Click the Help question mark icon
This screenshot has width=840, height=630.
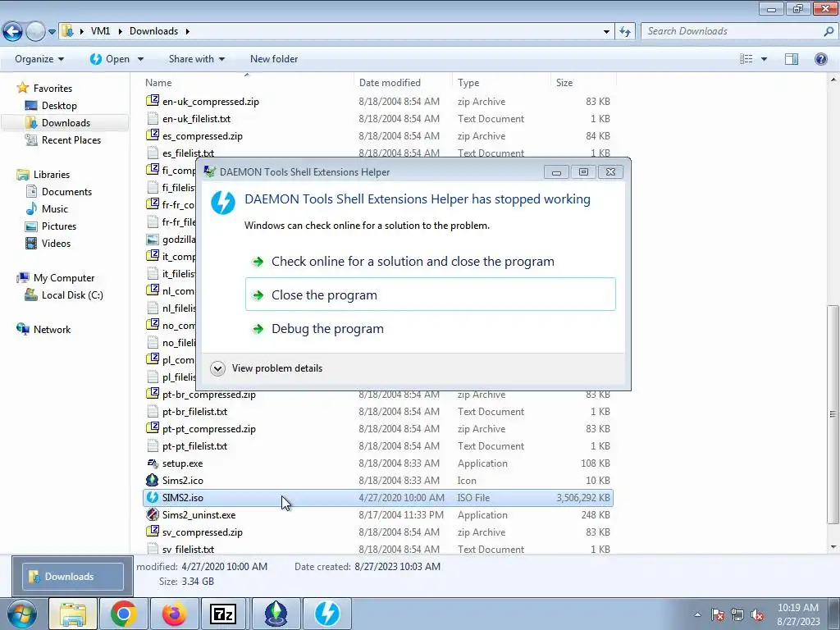820,59
